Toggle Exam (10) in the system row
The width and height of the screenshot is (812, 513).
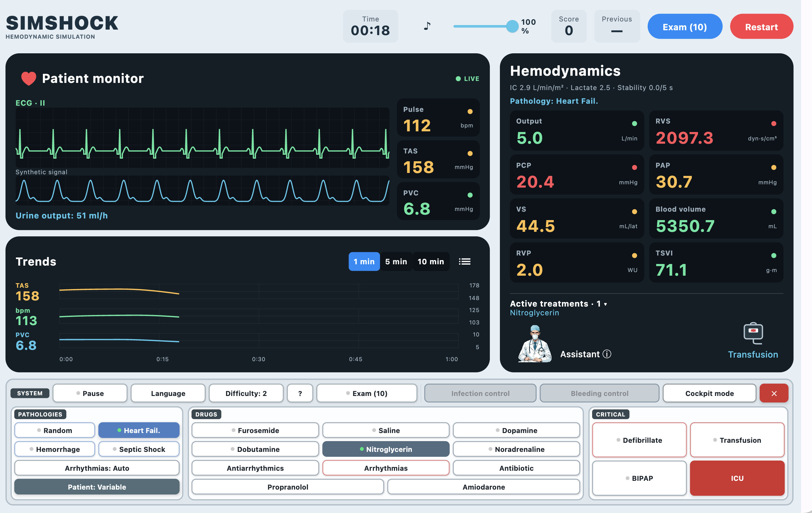(x=367, y=393)
